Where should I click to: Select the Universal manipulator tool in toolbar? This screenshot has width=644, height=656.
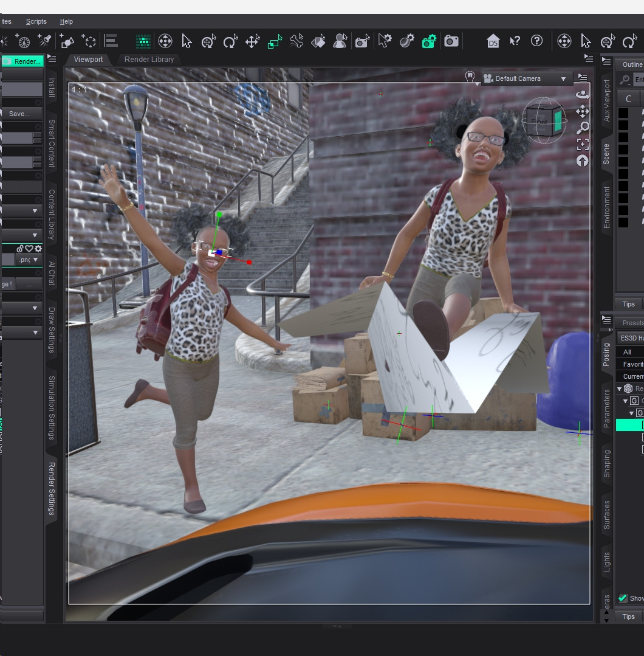(165, 41)
